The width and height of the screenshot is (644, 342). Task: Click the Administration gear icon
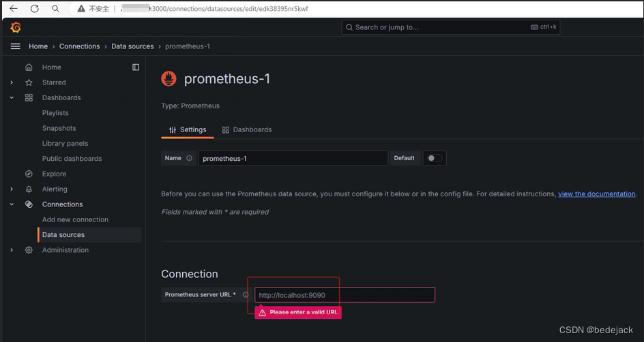tap(29, 250)
